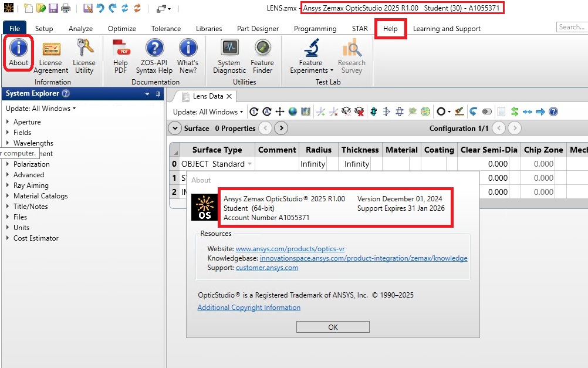Click the Update All 'A' circular arrow icon

pyautogui.click(x=267, y=112)
